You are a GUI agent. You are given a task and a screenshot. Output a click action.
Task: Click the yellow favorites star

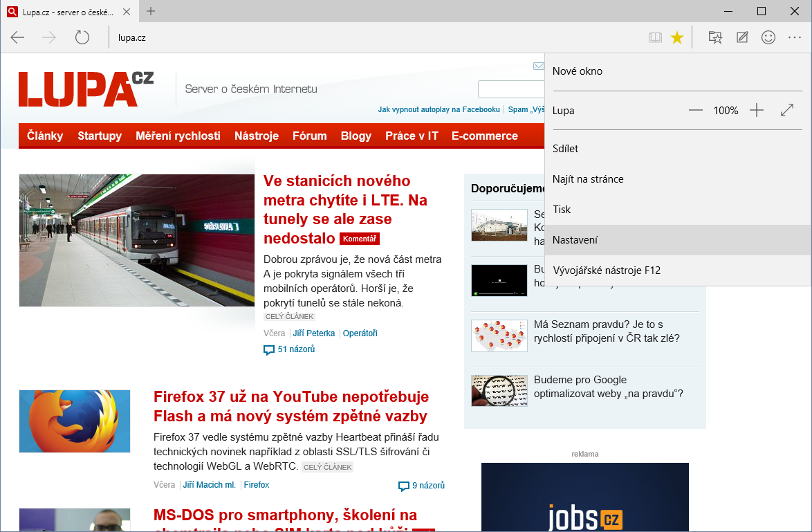point(677,37)
